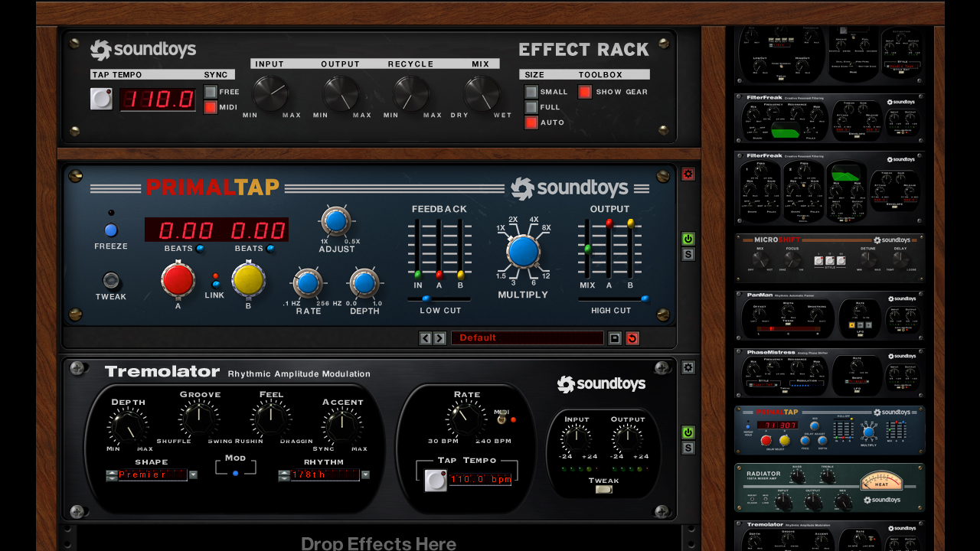This screenshot has height=551, width=980.
Task: Click the PrimalTap Depth knob
Action: coord(364,283)
